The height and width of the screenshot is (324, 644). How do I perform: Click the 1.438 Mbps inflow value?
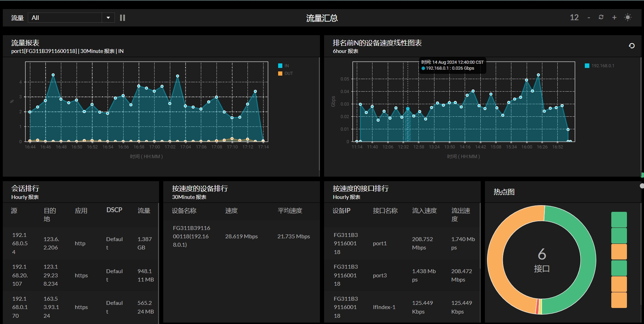(424, 275)
